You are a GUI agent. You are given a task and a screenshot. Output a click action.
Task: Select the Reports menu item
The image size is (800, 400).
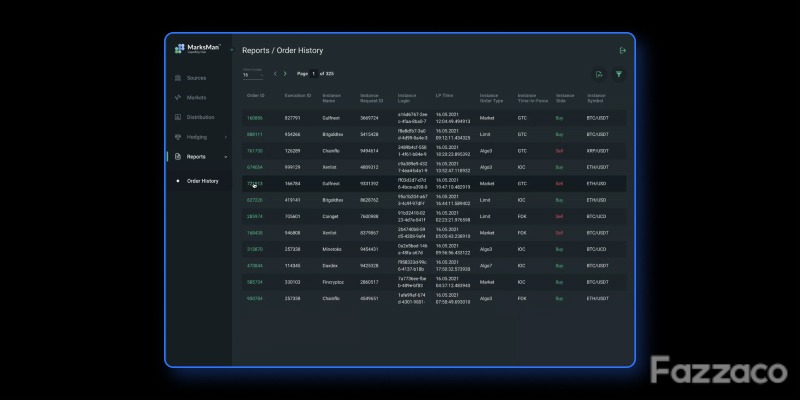point(196,157)
